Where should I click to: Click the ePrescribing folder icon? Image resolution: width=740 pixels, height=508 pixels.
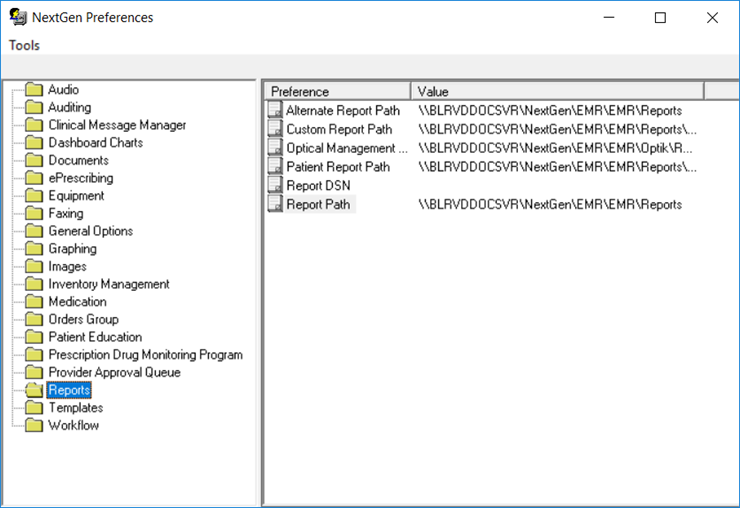[34, 178]
